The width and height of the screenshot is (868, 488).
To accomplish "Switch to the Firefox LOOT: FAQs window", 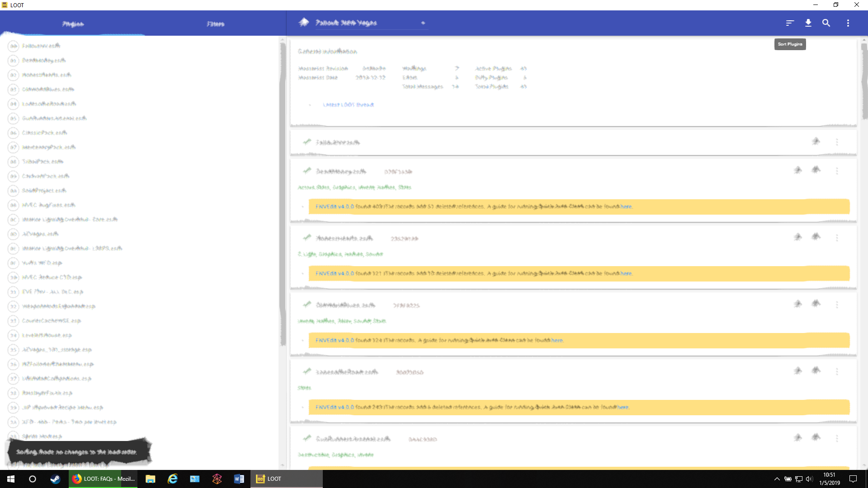I will tap(104, 479).
